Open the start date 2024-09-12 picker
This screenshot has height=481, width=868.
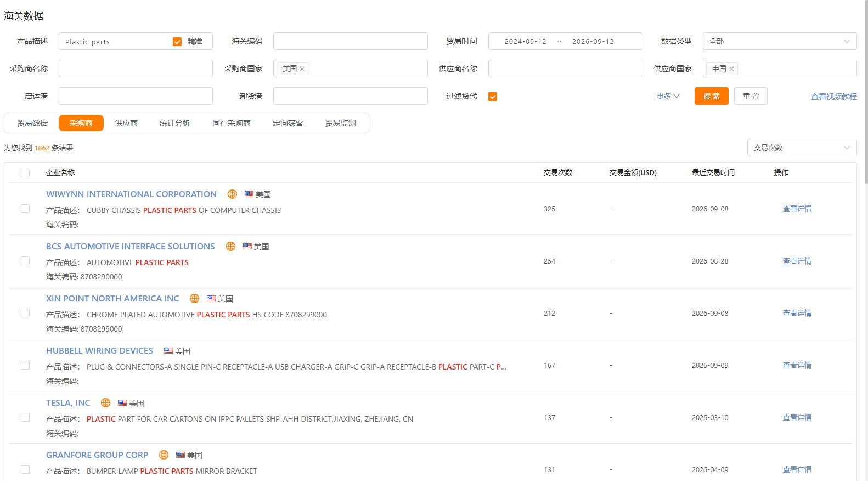525,42
